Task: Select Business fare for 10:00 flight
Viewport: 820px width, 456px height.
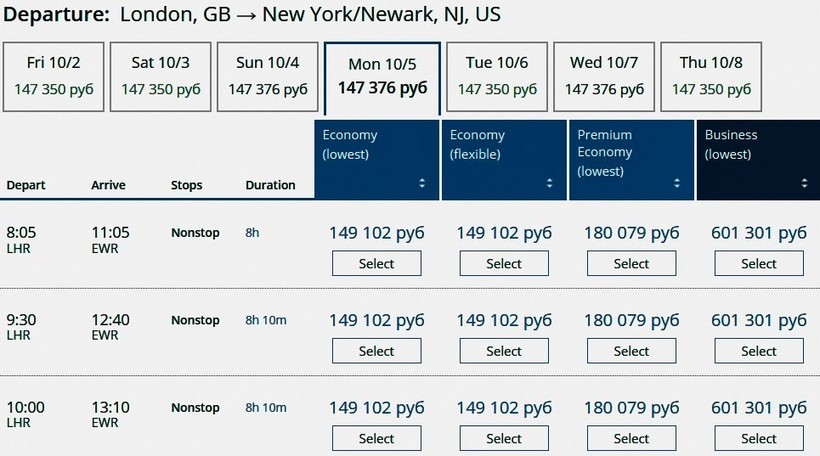Action: pos(758,438)
